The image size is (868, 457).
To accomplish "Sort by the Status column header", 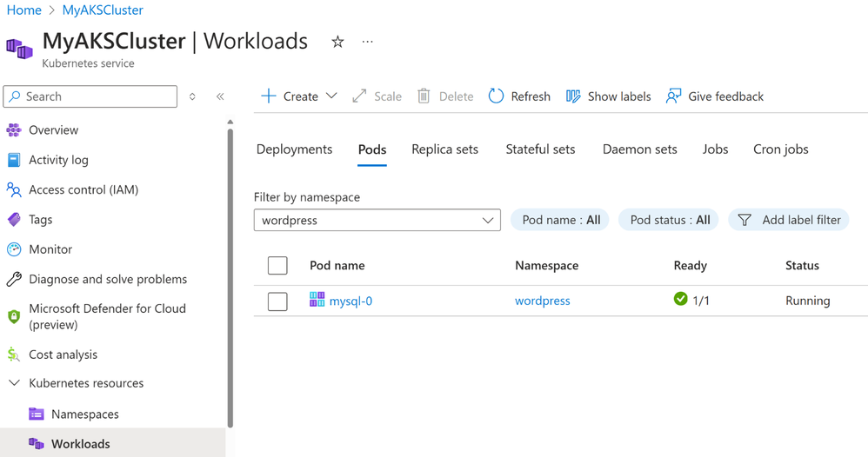I will point(802,266).
